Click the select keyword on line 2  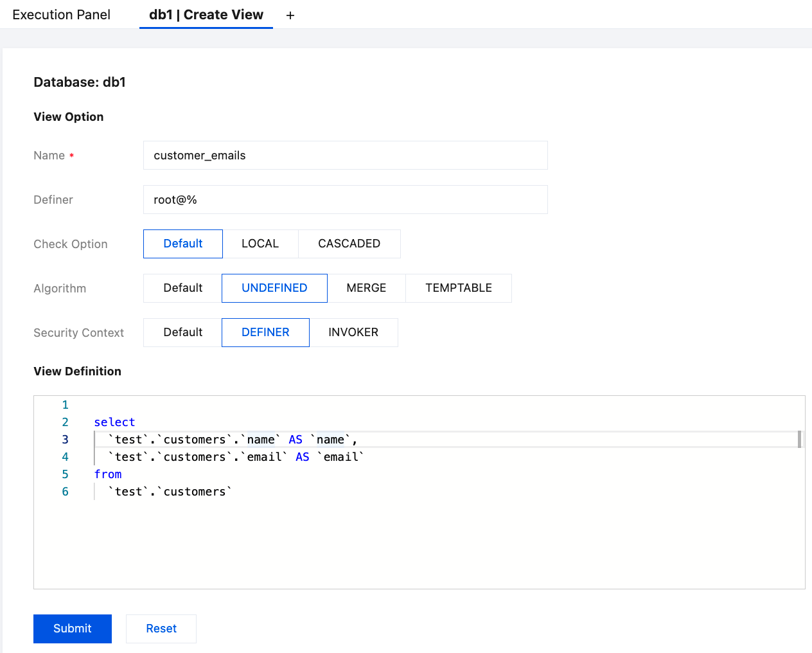click(114, 422)
